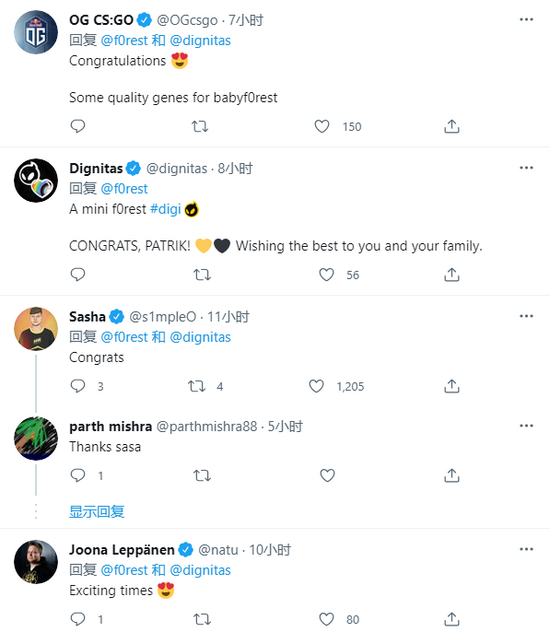This screenshot has width=550, height=636.
Task: Open replies to Sasha's Congrats tweet
Action: point(77,386)
